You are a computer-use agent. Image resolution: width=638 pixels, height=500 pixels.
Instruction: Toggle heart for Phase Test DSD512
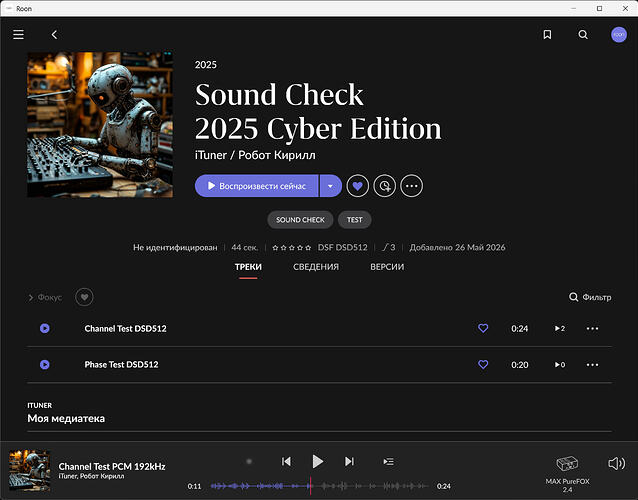pyautogui.click(x=483, y=364)
